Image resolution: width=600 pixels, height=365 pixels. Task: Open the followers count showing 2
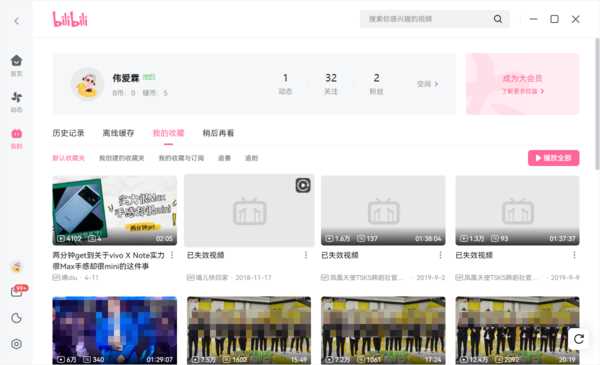coord(377,84)
